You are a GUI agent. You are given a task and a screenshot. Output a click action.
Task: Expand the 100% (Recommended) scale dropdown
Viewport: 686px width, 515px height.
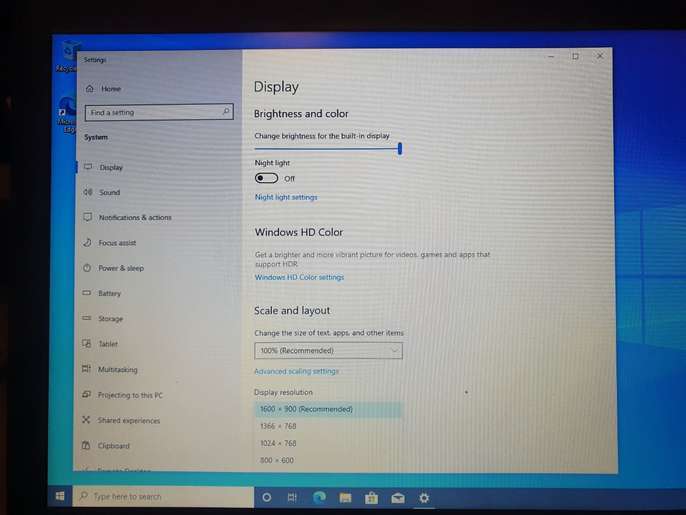coord(328,350)
